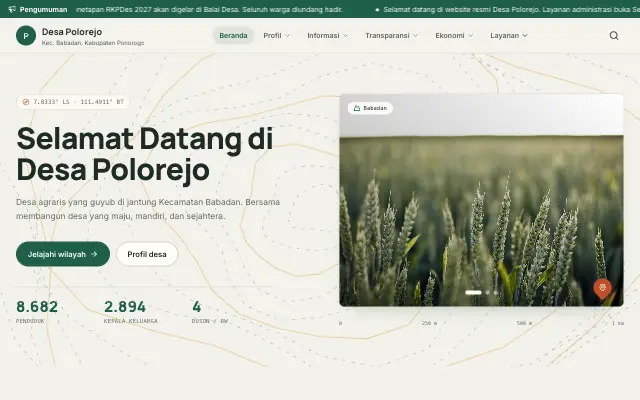Click the Jelajahi wilayah button
This screenshot has height=400, width=640.
63,254
